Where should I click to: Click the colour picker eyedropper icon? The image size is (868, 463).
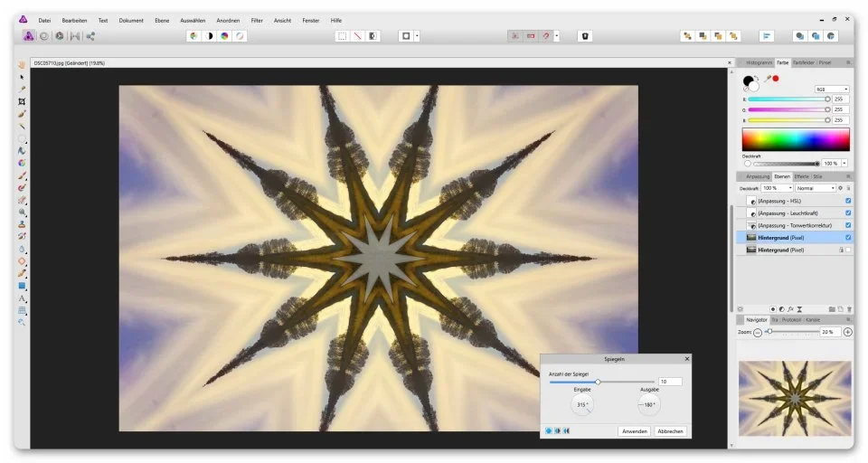tap(768, 79)
